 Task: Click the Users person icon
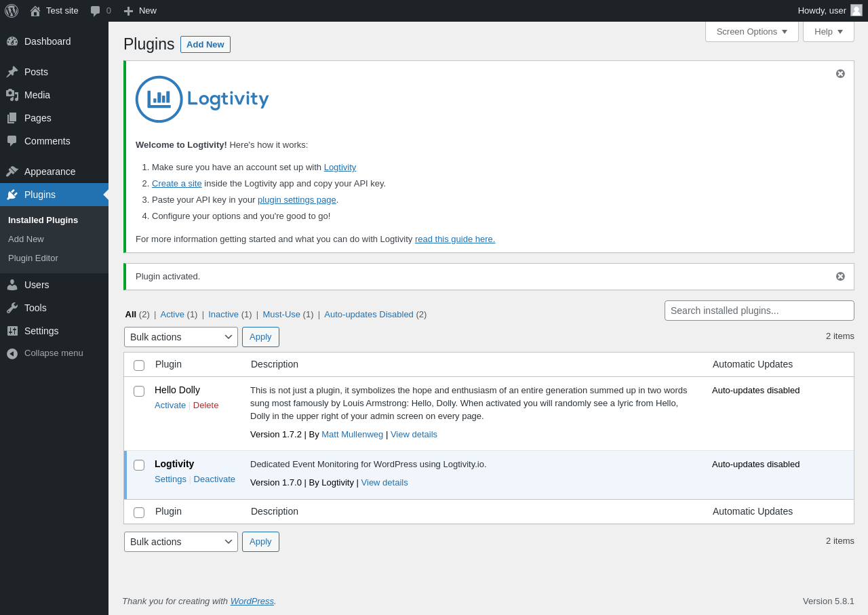(12, 285)
